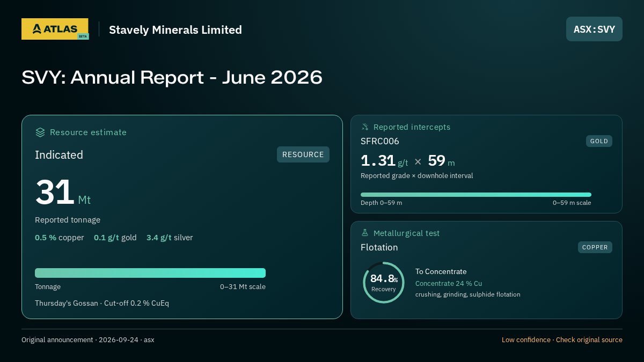This screenshot has height=362, width=644.
Task: Click the 0.1 g/t gold grade
Action: (115, 238)
